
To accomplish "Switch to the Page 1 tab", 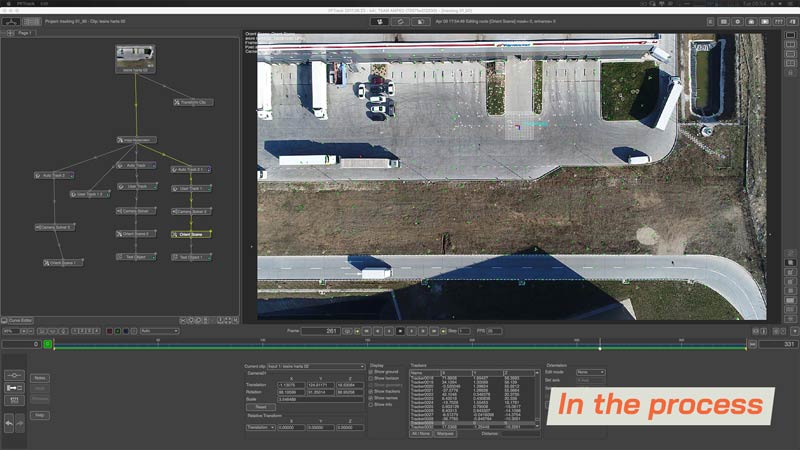I will click(x=22, y=33).
